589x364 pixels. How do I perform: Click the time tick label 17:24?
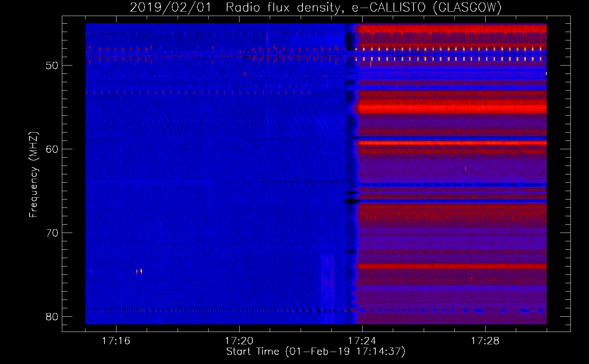pyautogui.click(x=362, y=341)
